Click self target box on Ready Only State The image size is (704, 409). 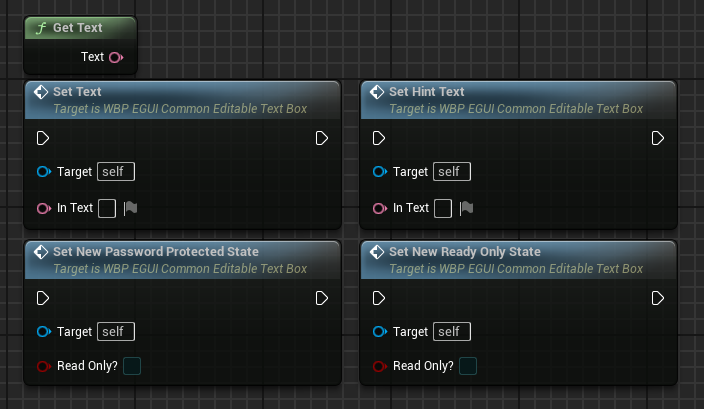[x=452, y=331]
